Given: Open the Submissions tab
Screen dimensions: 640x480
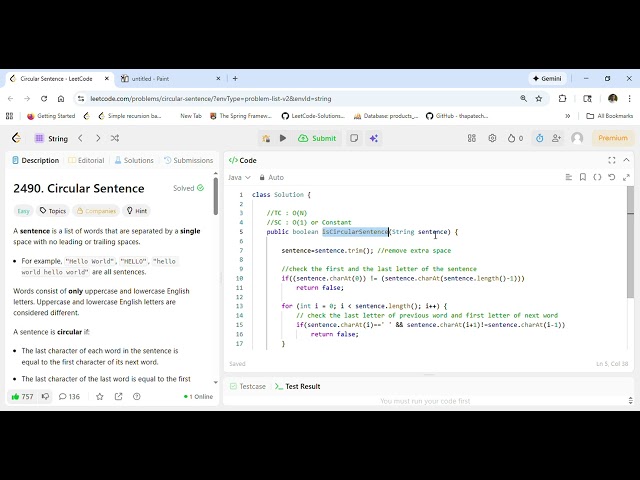Looking at the screenshot, I should pyautogui.click(x=188, y=160).
